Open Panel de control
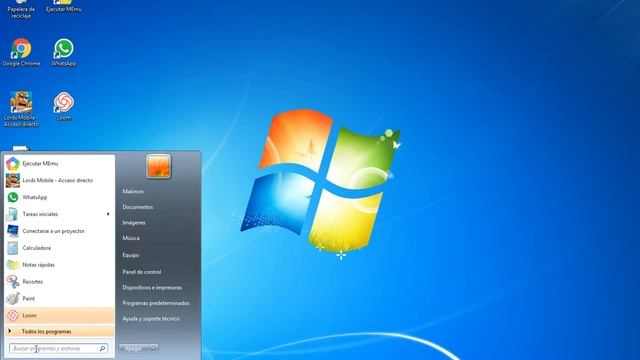This screenshot has width=640, height=360. tap(142, 272)
